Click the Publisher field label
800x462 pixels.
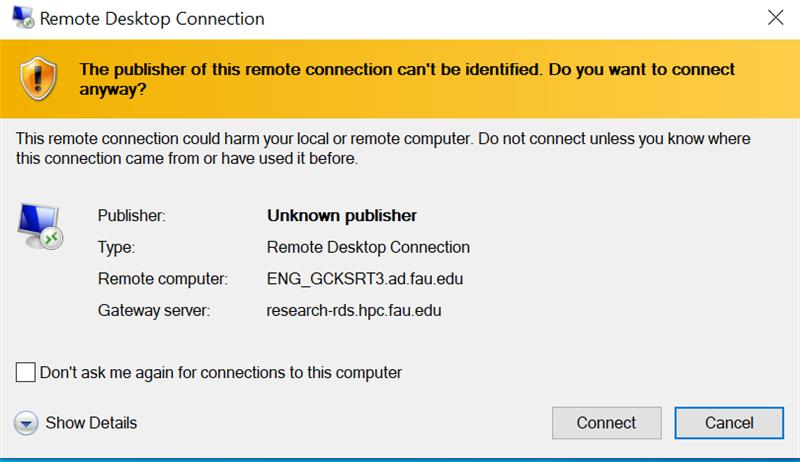click(131, 215)
